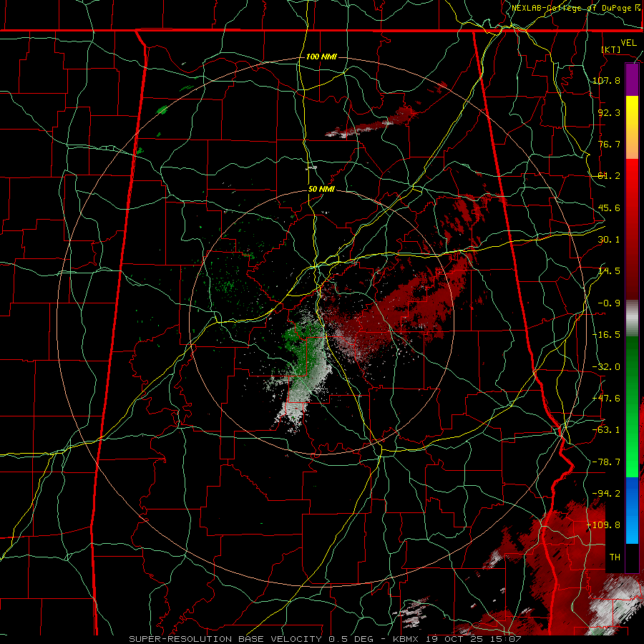This screenshot has height=644, width=644.
Task: Pick the 76.7 legend value
Action: 609,144
